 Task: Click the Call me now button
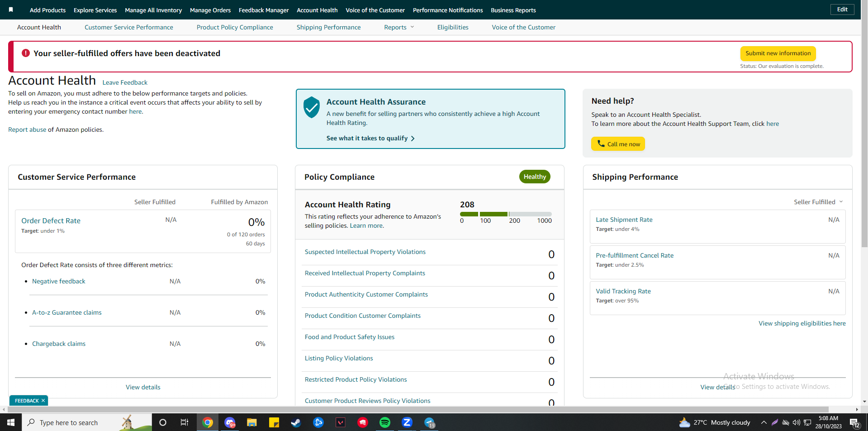tap(618, 144)
